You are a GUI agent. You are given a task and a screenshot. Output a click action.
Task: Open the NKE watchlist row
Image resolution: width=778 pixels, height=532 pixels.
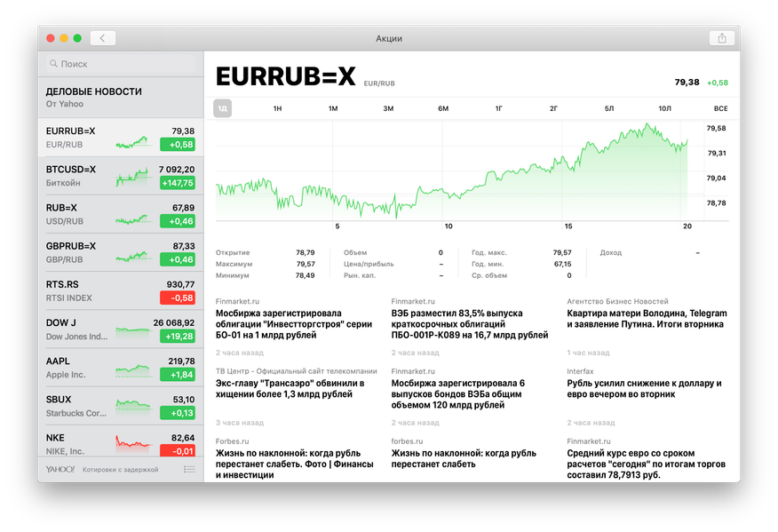pos(121,441)
